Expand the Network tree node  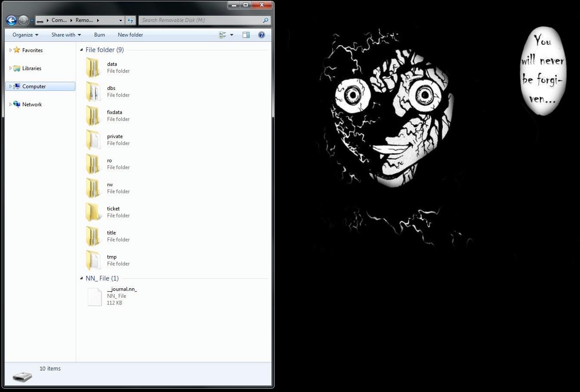click(10, 105)
